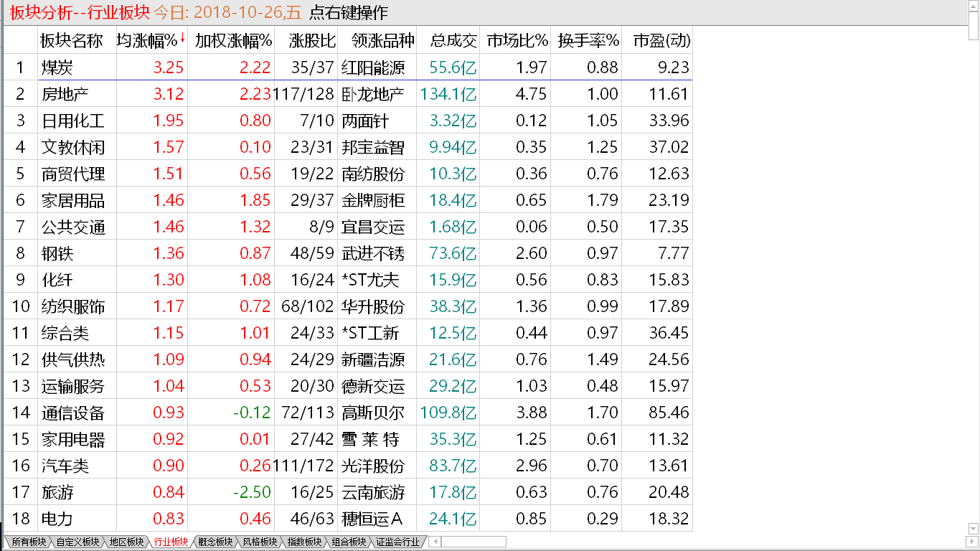Click leading stock 红阳能源
Viewport: 980px width, 551px height.
click(373, 67)
